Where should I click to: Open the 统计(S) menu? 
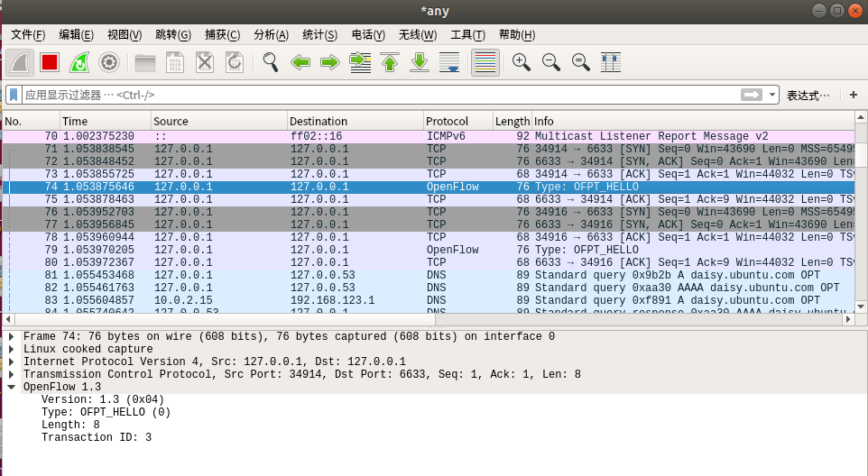(320, 35)
